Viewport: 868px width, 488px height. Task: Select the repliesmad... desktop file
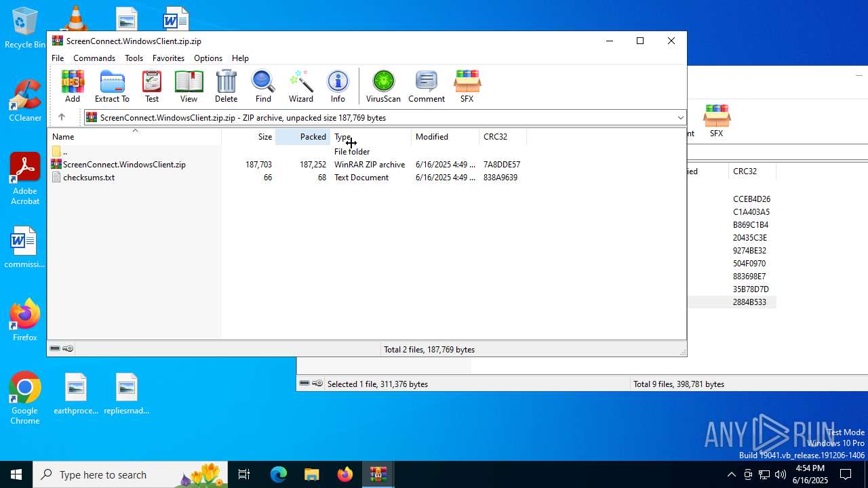[x=127, y=394]
